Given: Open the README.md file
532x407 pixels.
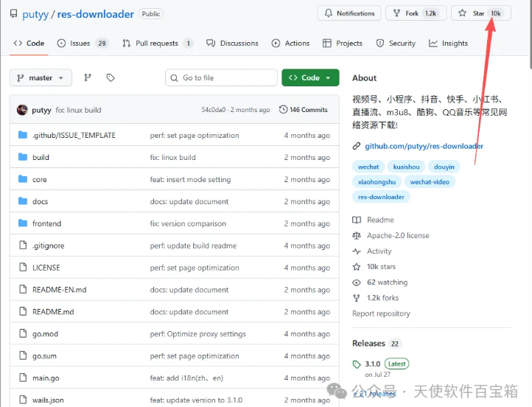Looking at the screenshot, I should (x=53, y=312).
